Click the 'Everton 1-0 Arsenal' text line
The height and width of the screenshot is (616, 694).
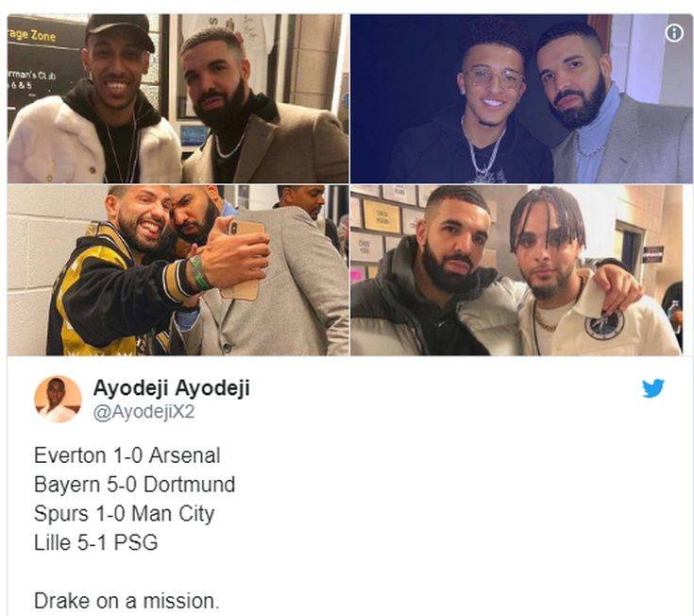pyautogui.click(x=127, y=455)
